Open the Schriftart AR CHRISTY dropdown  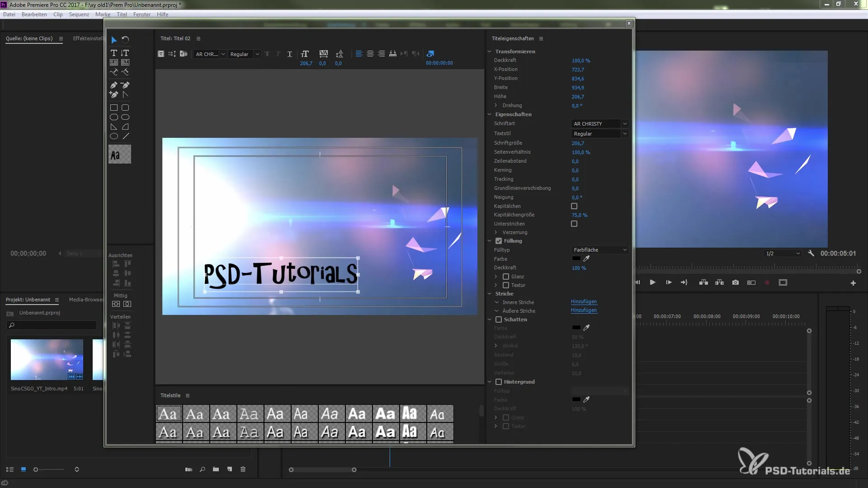[599, 124]
